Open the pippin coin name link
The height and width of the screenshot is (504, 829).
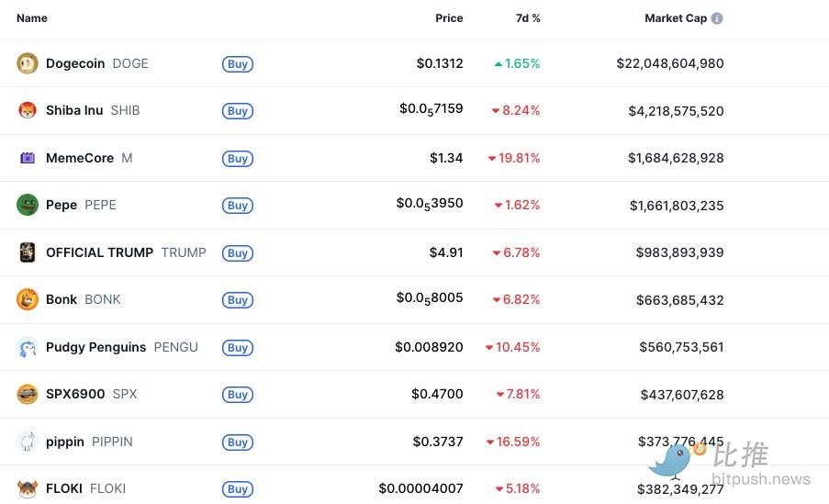click(65, 442)
